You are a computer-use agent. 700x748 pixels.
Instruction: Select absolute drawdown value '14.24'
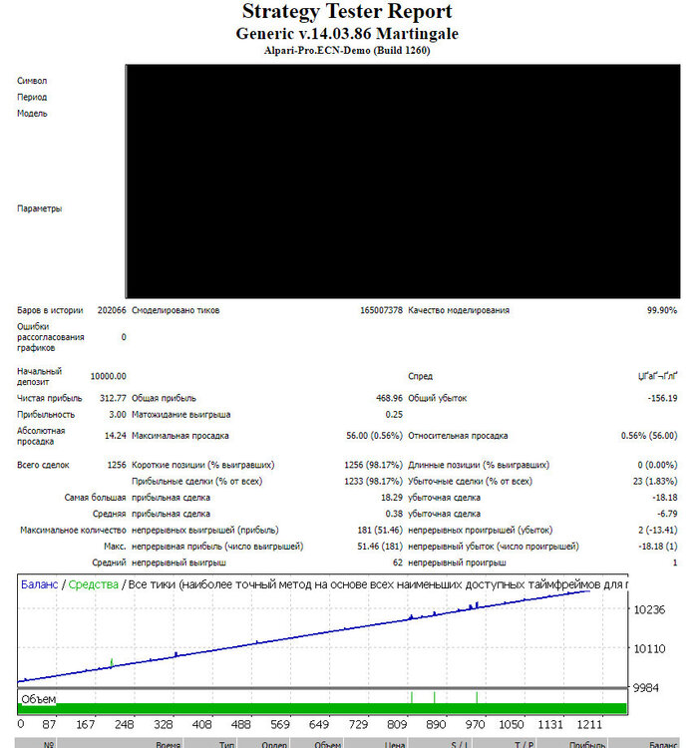(116, 436)
